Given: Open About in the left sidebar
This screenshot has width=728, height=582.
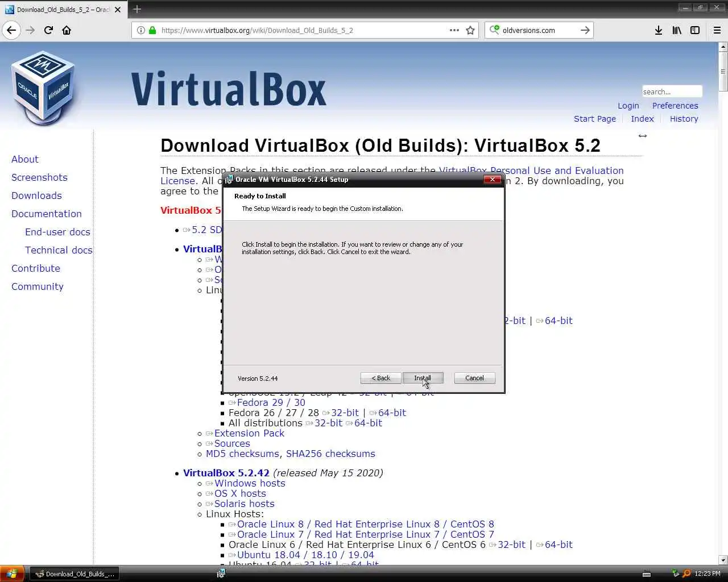Looking at the screenshot, I should coord(25,159).
